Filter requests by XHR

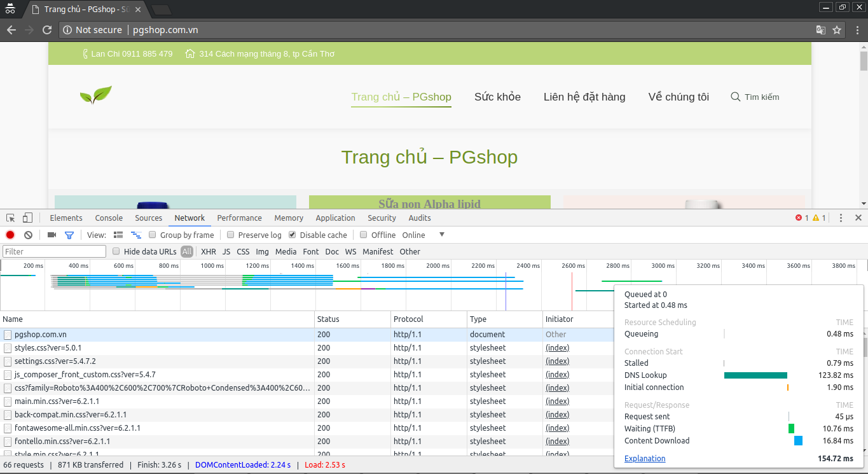[x=209, y=251]
